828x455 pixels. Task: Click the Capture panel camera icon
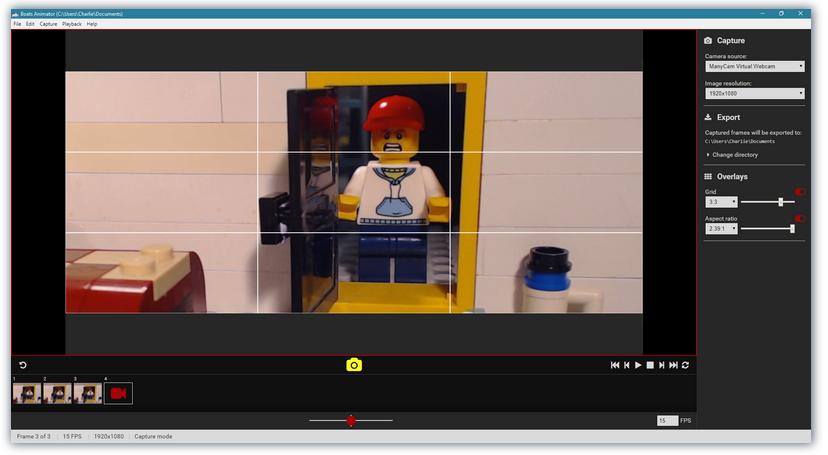[708, 41]
